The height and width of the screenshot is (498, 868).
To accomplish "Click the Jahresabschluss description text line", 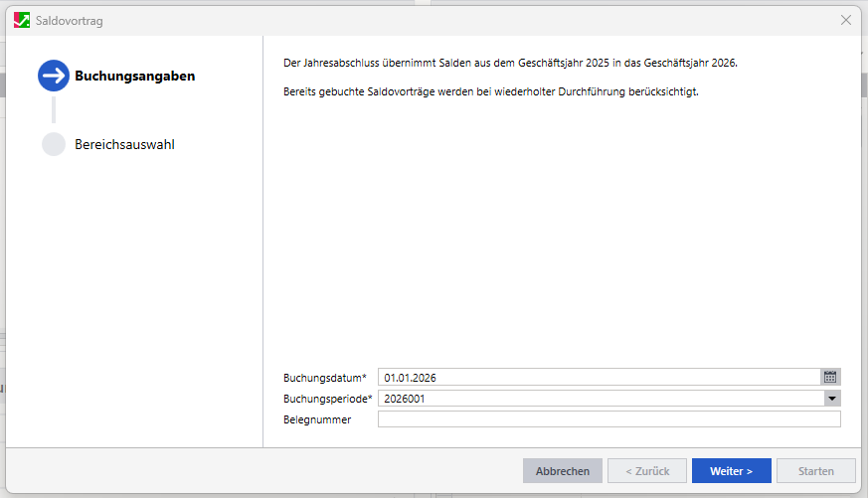I will coord(510,63).
